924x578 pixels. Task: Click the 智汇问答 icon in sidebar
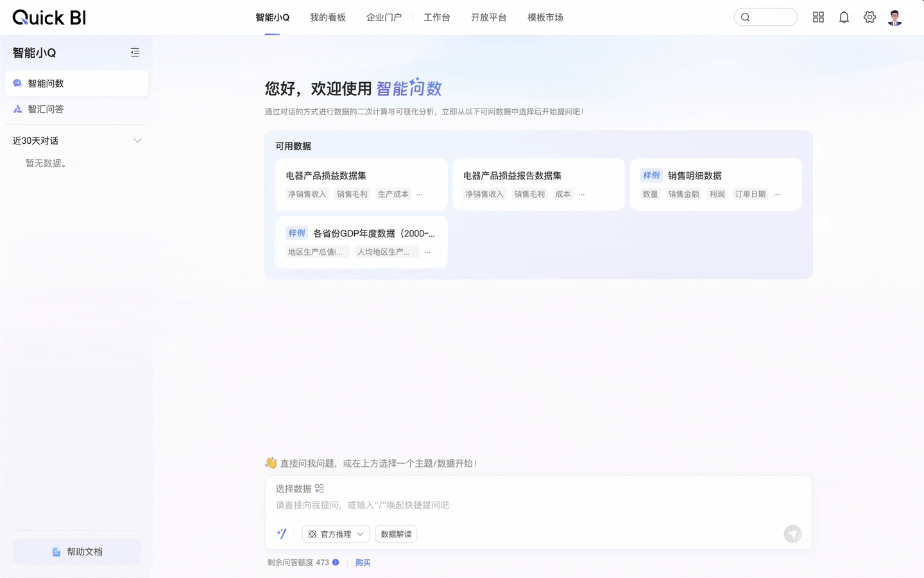pos(17,109)
